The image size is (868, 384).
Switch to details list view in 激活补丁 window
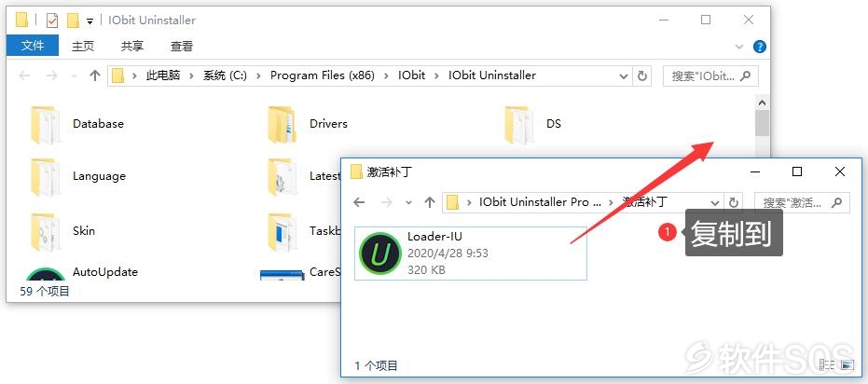(x=826, y=364)
